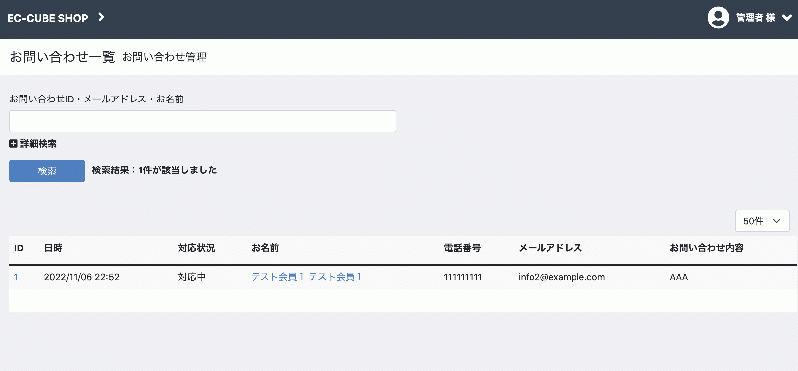Click the お問い合わせ内容 column header
The image size is (798, 371).
click(706, 248)
